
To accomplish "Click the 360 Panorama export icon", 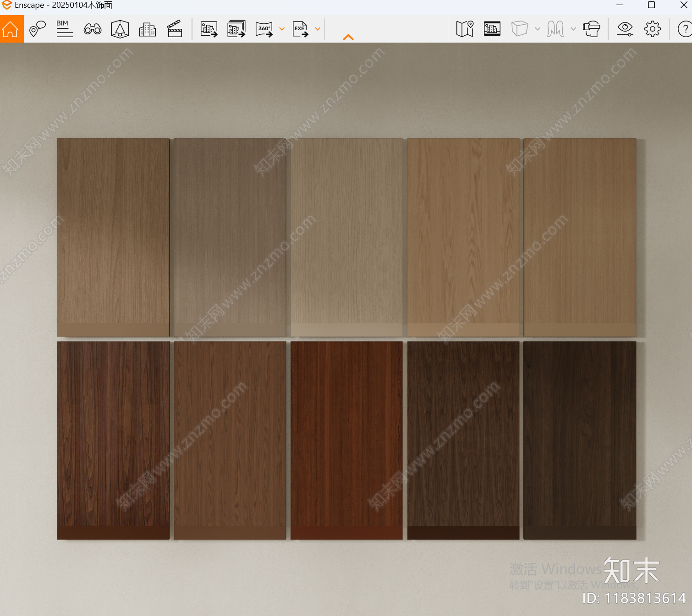I will tap(264, 29).
